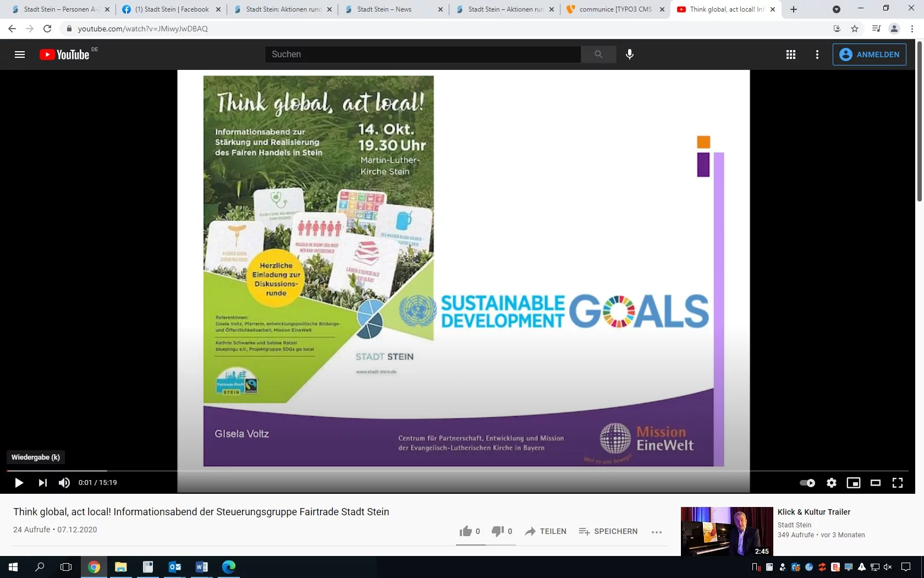Enter fullscreen mode
924x578 pixels.
coord(898,483)
